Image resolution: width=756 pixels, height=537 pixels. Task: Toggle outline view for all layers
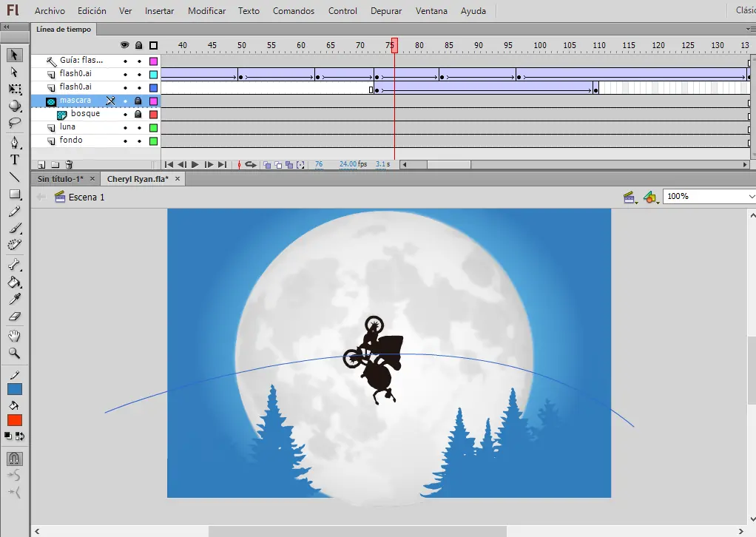tap(153, 45)
